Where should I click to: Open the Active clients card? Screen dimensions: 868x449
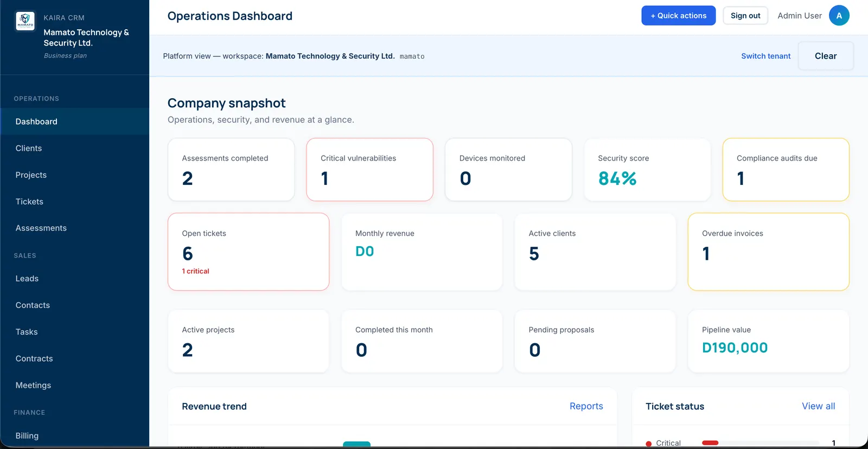(595, 252)
